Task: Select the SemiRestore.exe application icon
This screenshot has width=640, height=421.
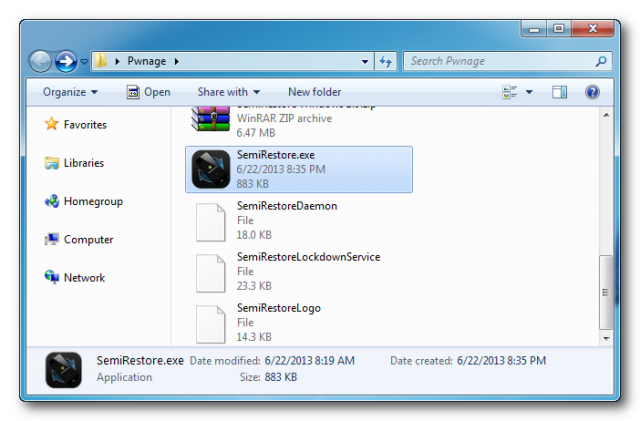Action: [x=211, y=169]
